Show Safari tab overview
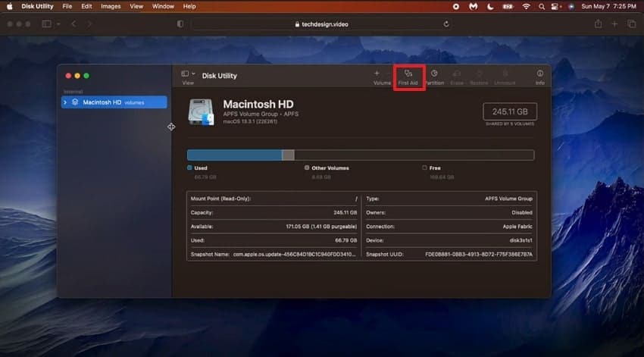Screen dimensions: 644x357 coord(632,24)
